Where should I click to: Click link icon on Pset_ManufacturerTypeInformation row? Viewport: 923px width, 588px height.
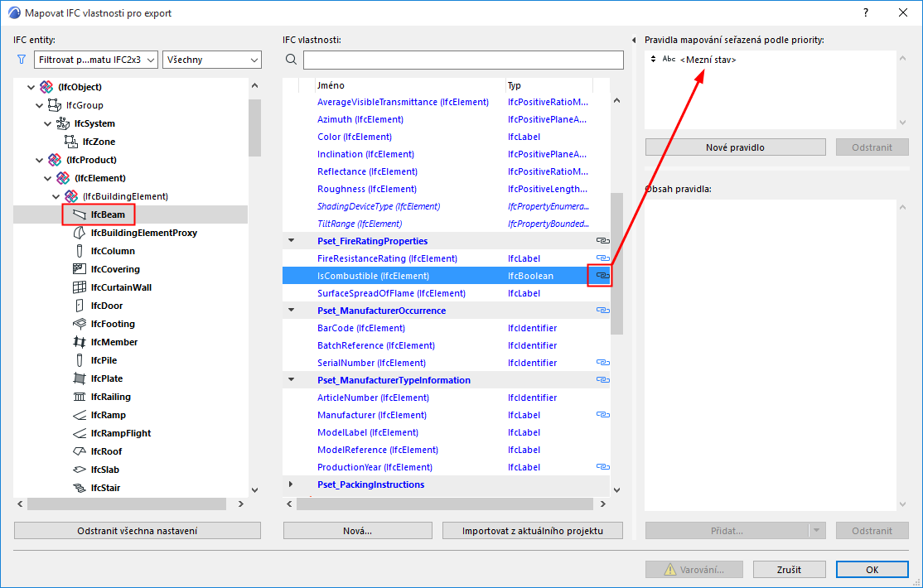[603, 379]
